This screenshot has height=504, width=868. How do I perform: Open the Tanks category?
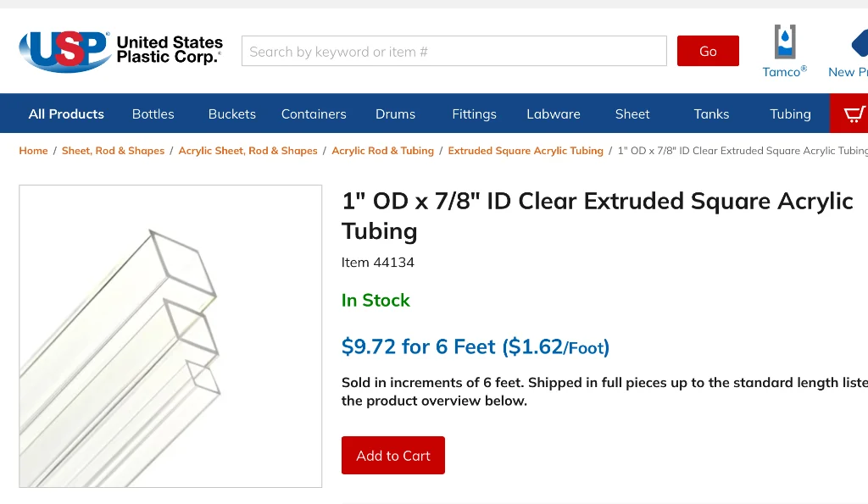pyautogui.click(x=711, y=114)
